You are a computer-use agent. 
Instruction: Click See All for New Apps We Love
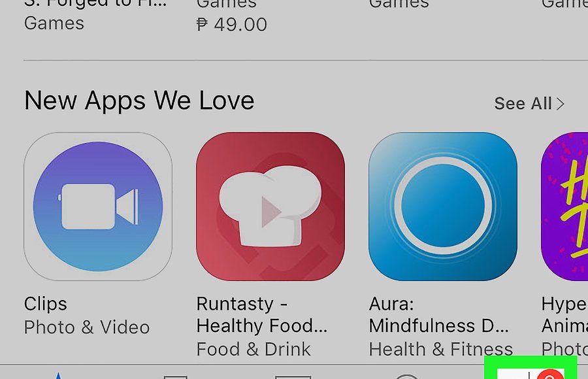523,103
